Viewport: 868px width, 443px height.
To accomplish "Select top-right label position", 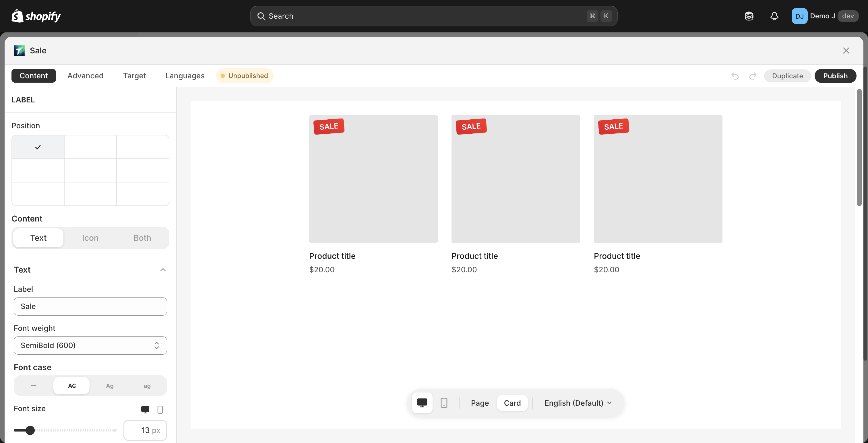I will coord(143,147).
